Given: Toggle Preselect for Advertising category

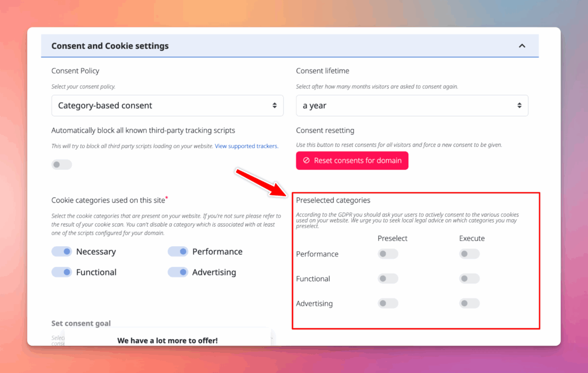Looking at the screenshot, I should point(388,304).
